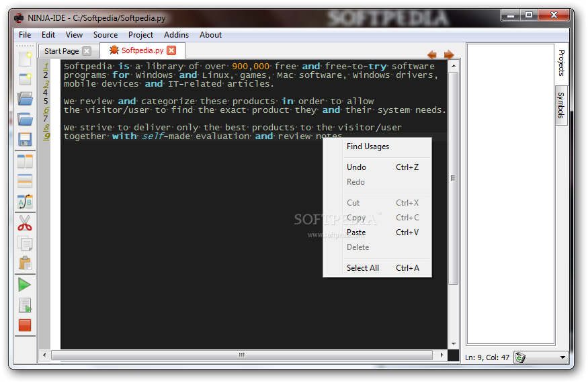
Task: Click the Cut scissors icon
Action: point(25,223)
